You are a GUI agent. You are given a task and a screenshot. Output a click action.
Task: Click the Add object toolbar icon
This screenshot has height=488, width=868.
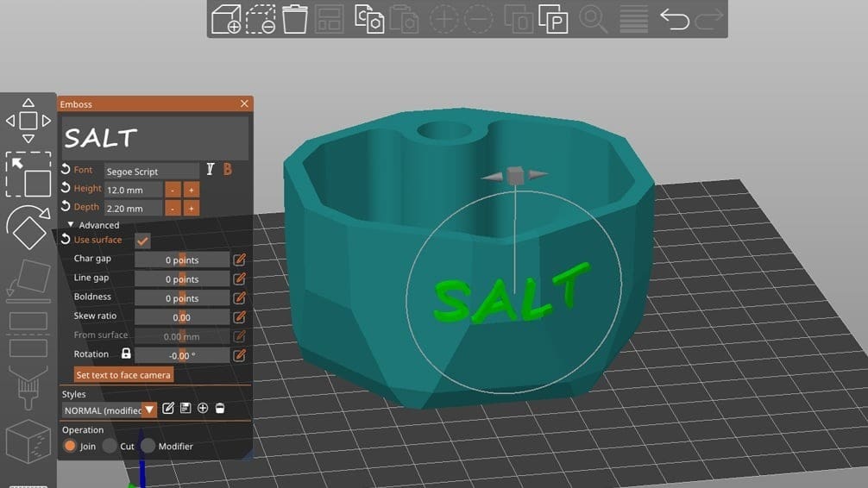click(x=226, y=19)
